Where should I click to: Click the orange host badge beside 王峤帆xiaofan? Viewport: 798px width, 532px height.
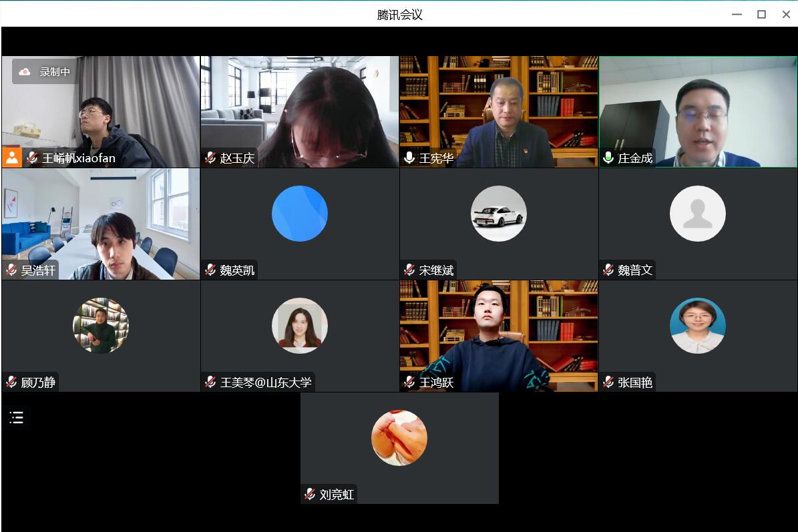12,158
